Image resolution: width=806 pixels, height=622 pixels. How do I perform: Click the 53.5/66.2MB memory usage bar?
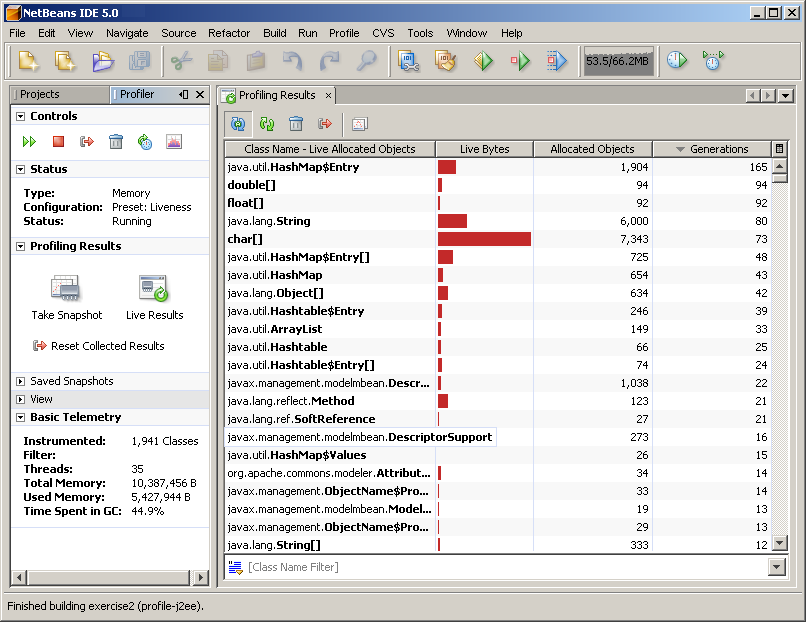tap(617, 61)
